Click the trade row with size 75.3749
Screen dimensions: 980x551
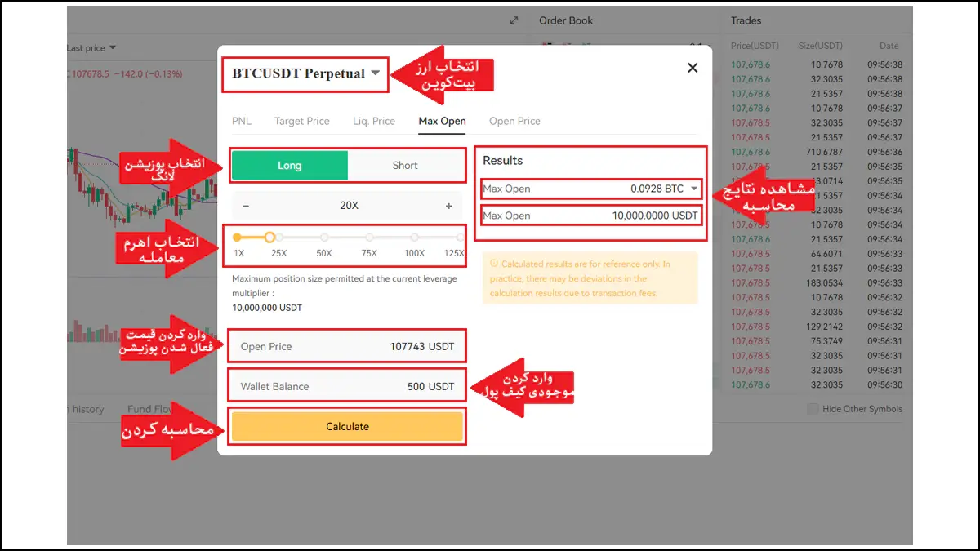(817, 341)
